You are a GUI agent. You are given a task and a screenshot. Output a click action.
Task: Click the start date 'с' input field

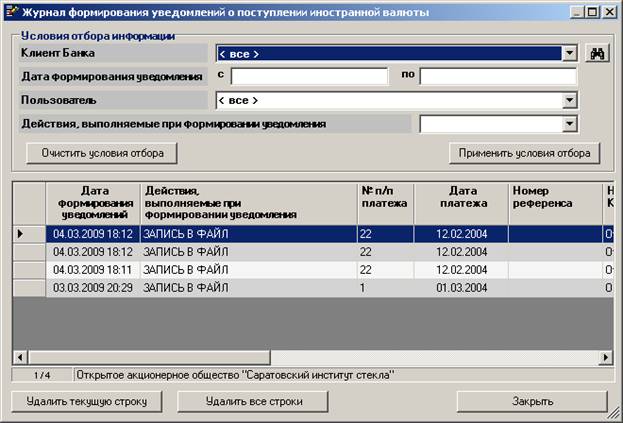pos(309,77)
